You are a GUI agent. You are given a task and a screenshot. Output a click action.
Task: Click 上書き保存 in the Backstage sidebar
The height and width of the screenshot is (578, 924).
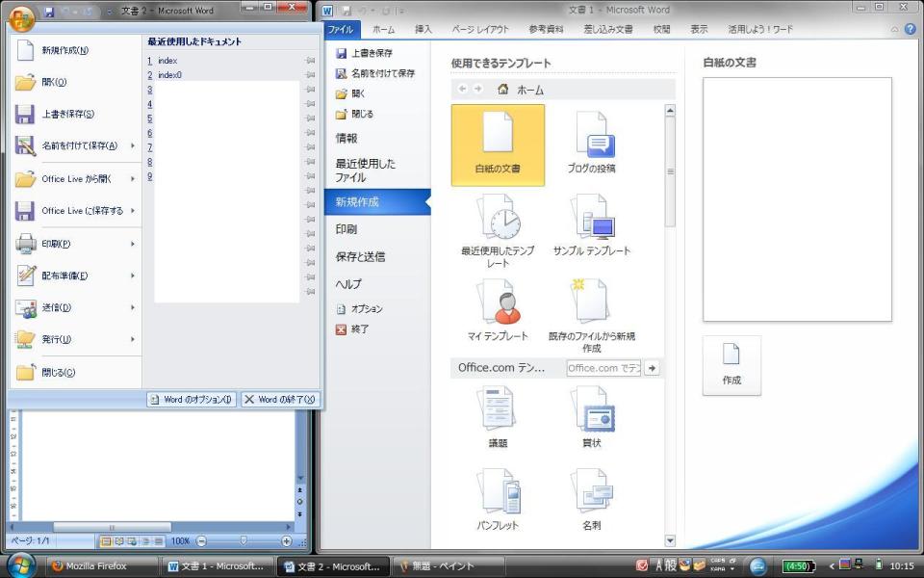(364, 53)
